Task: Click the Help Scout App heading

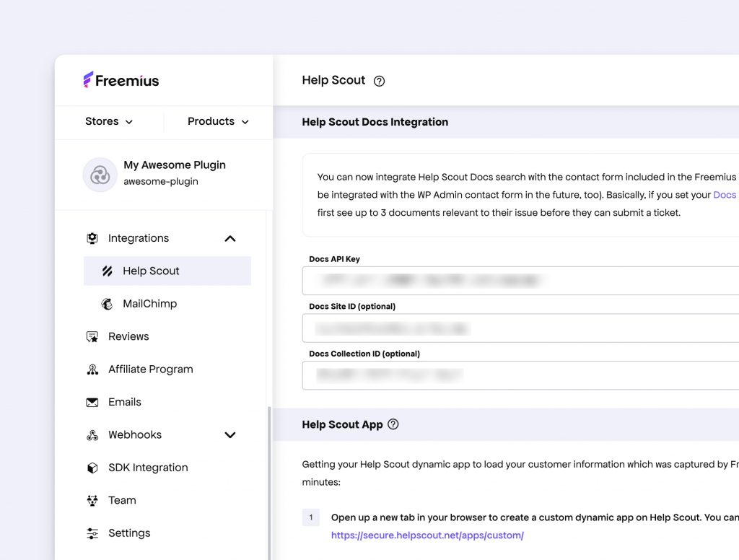Action: point(342,425)
